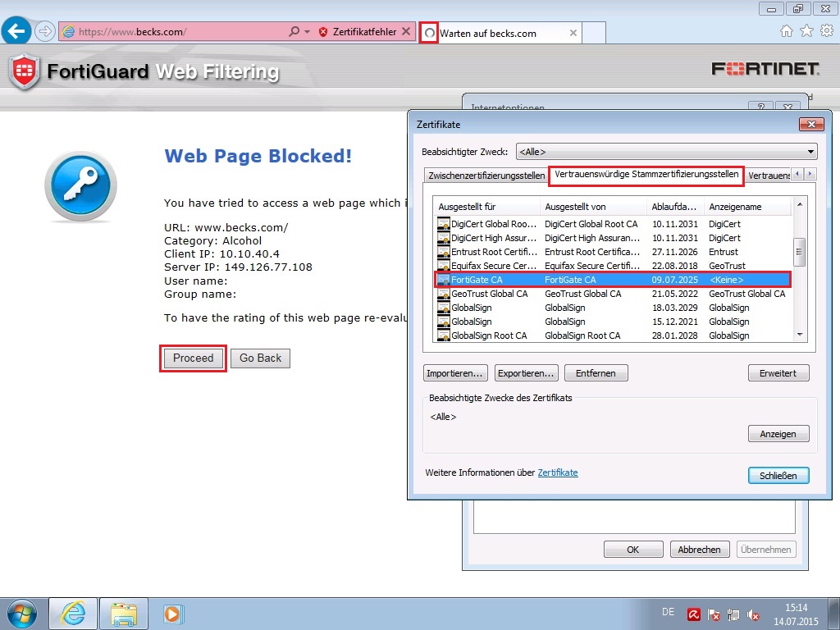Viewport: 840px width, 630px height.
Task: Select GlobalSign row expiring 18.03.2029
Action: pyautogui.click(x=612, y=308)
